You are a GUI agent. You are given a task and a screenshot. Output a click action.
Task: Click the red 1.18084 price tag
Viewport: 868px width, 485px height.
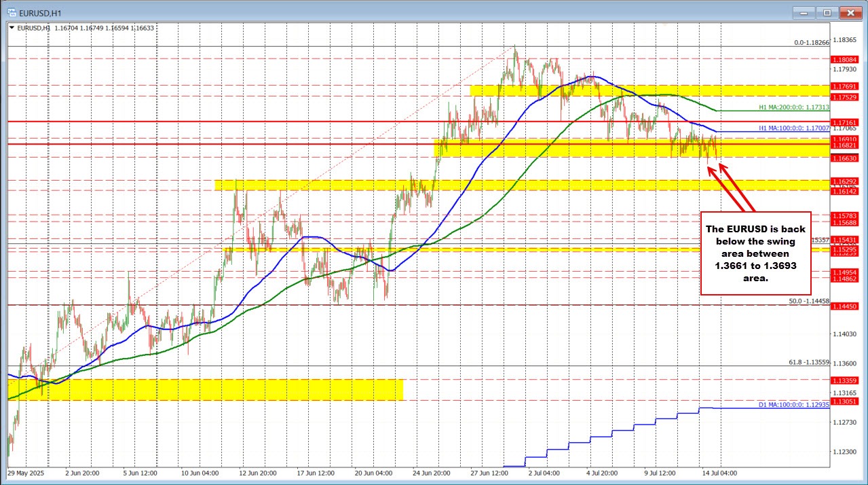click(845, 59)
